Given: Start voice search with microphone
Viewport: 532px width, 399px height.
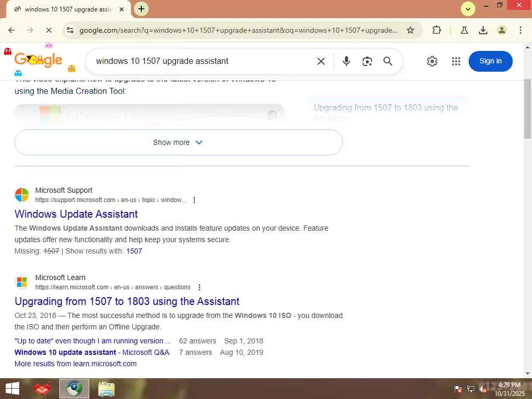Looking at the screenshot, I should point(346,61).
